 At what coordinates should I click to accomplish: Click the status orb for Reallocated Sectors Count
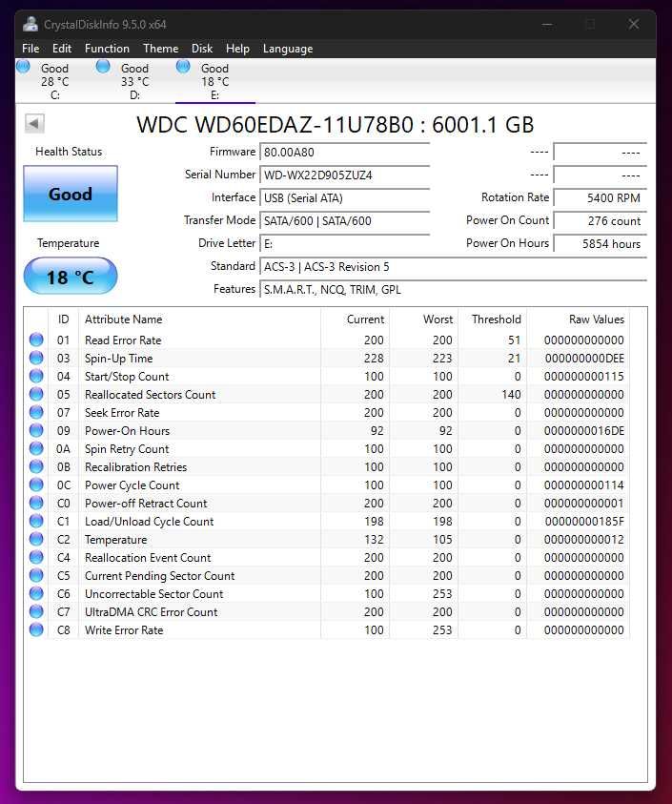pyautogui.click(x=36, y=394)
